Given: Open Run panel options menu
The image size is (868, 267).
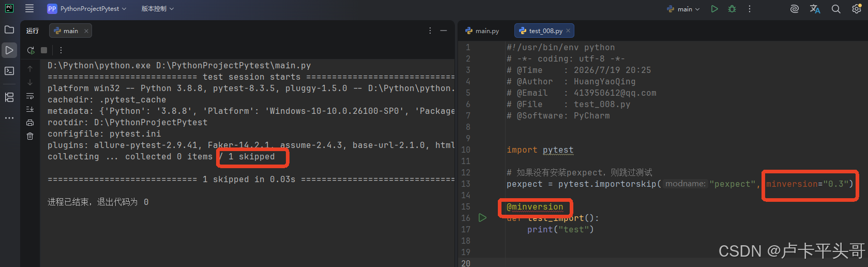Looking at the screenshot, I should (x=430, y=31).
